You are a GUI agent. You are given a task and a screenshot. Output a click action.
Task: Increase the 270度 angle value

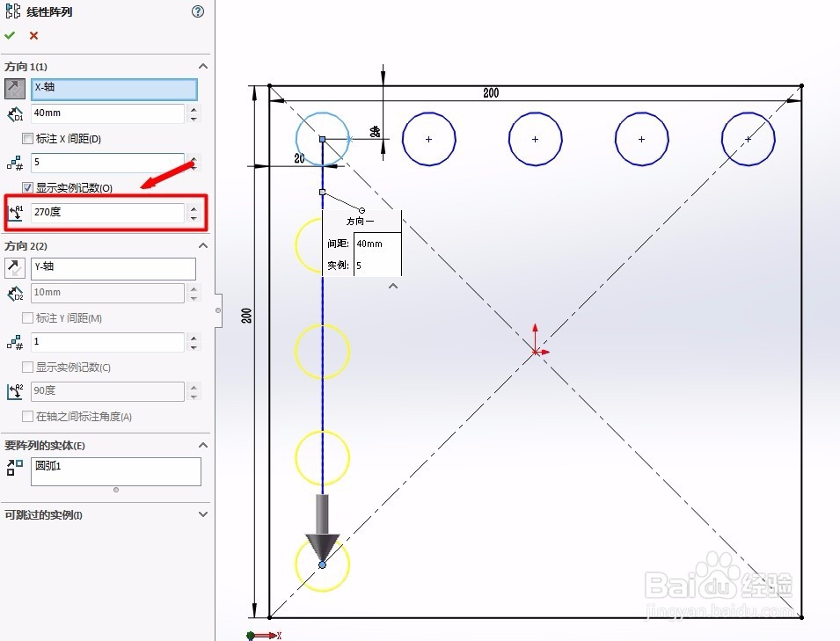coord(194,208)
